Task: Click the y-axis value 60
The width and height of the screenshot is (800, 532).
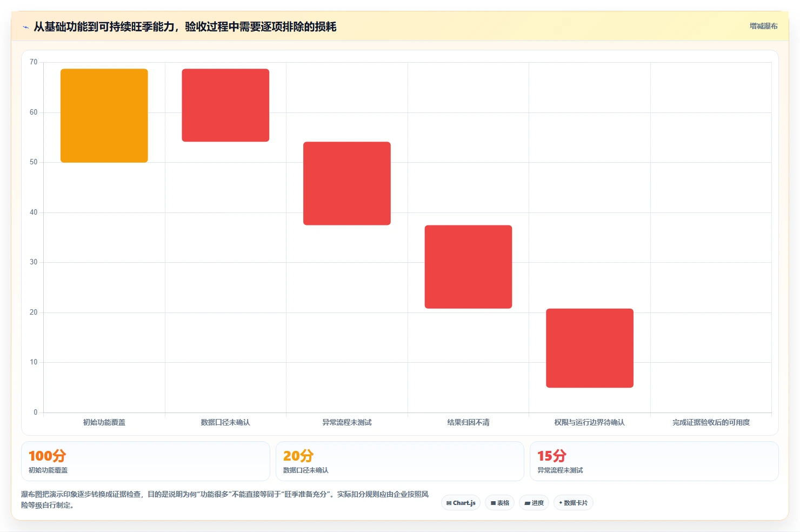Action: 34,112
